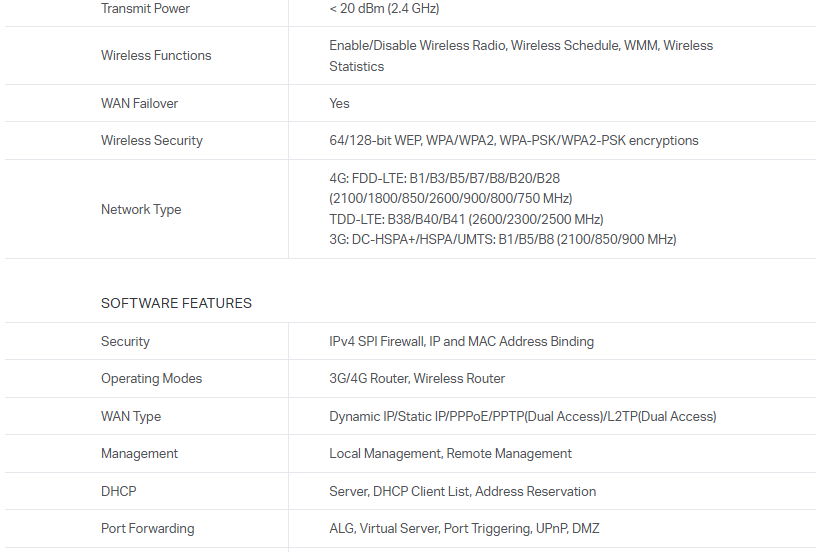Click the Transmit Power row label
Screen dimensions: 817x552
145,9
